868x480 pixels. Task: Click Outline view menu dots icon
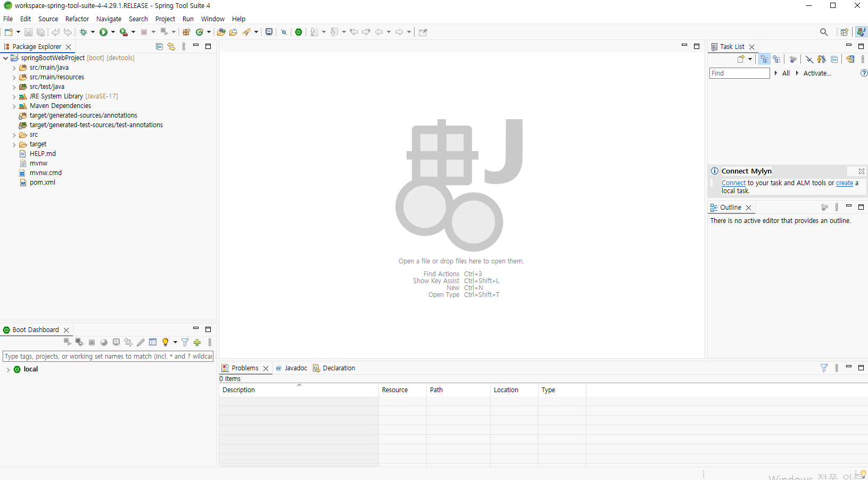[x=837, y=208]
